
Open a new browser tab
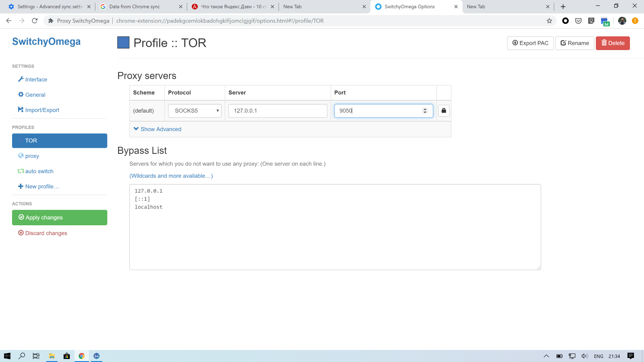click(x=563, y=7)
